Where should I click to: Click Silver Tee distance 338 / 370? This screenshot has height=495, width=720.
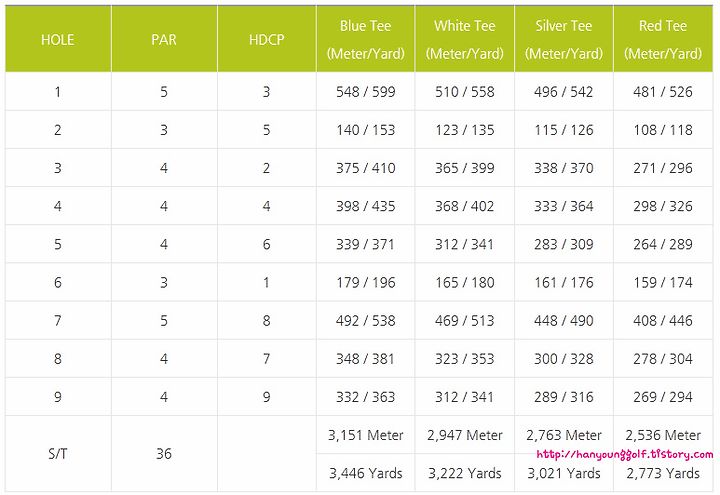pyautogui.click(x=564, y=168)
